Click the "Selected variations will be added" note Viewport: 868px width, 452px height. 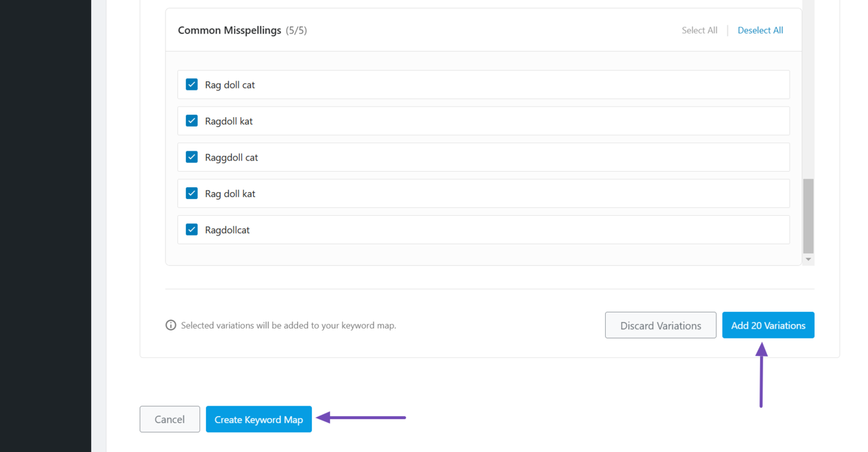coord(288,325)
